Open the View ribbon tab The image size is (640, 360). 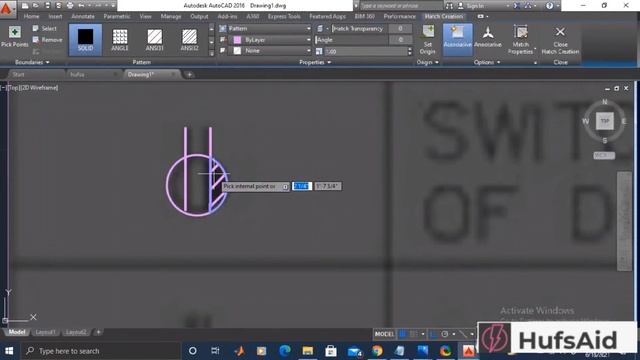(145, 16)
